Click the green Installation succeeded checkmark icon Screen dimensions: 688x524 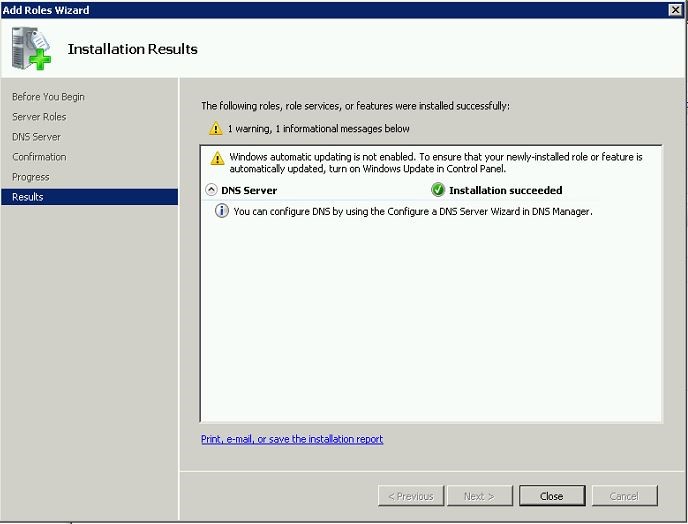(x=438, y=190)
